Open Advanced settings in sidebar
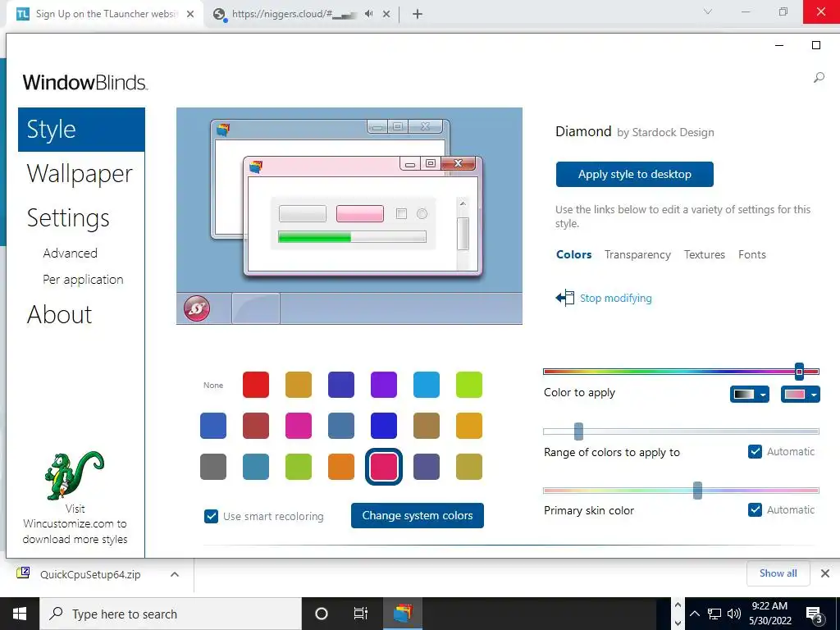The width and height of the screenshot is (840, 630). click(71, 253)
